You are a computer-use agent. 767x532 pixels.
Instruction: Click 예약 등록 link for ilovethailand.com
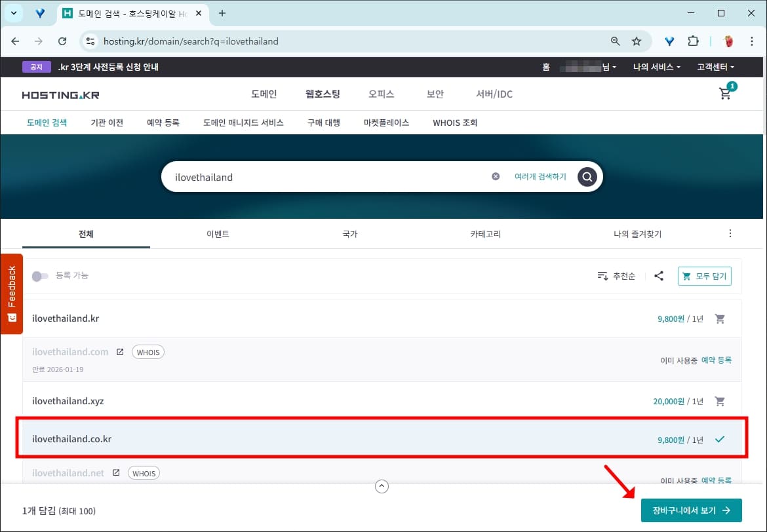[x=716, y=360]
